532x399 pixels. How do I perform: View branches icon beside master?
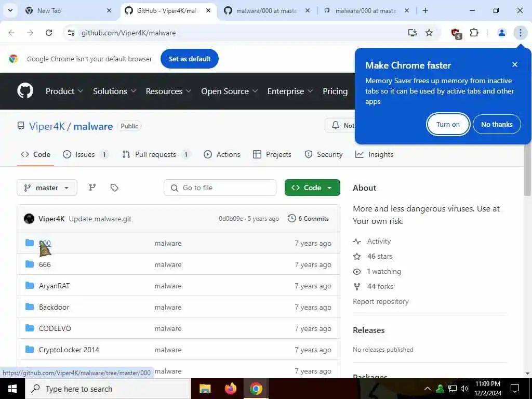click(x=92, y=188)
